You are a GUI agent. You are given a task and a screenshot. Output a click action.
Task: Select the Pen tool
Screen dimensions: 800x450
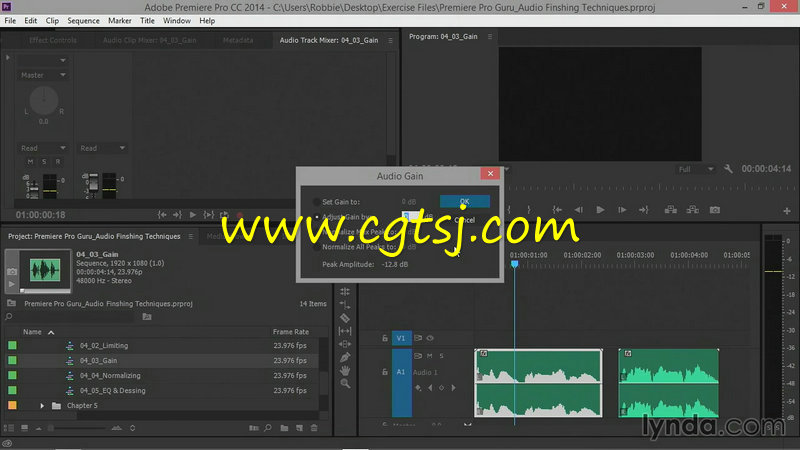pos(345,357)
